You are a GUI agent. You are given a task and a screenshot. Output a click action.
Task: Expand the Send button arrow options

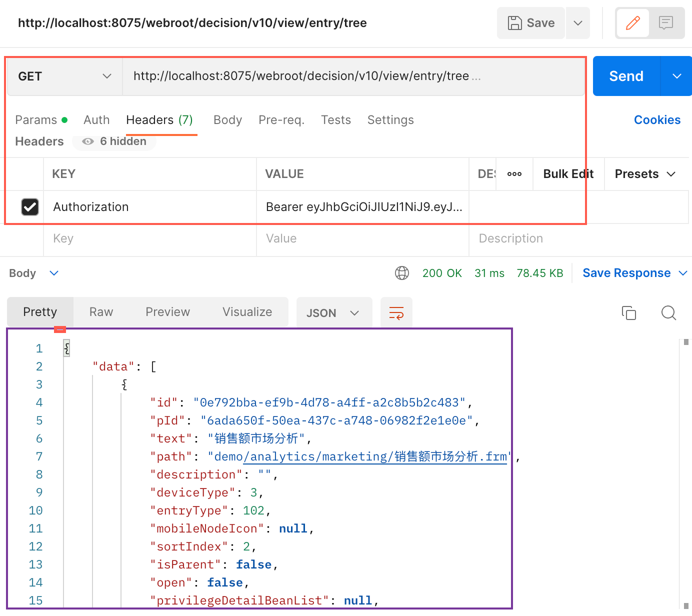pos(676,76)
